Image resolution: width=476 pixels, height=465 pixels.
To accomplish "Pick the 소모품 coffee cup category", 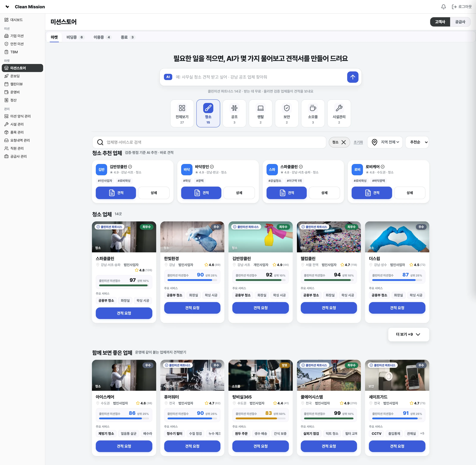I will 313,113.
